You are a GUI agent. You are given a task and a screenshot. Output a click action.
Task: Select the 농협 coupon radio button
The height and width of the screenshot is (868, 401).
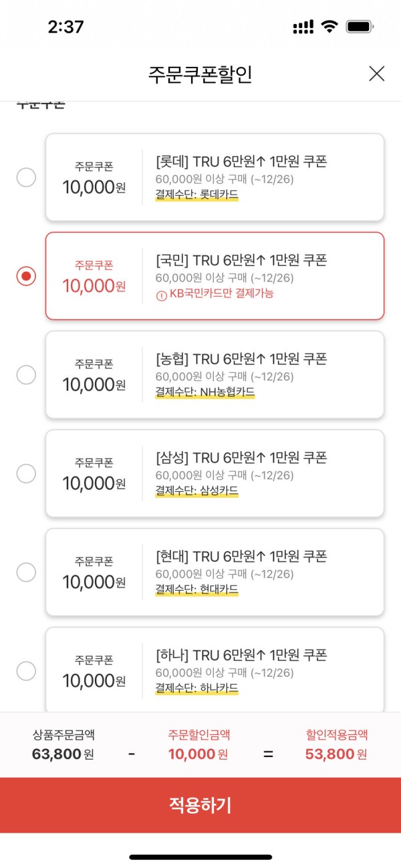pyautogui.click(x=26, y=375)
